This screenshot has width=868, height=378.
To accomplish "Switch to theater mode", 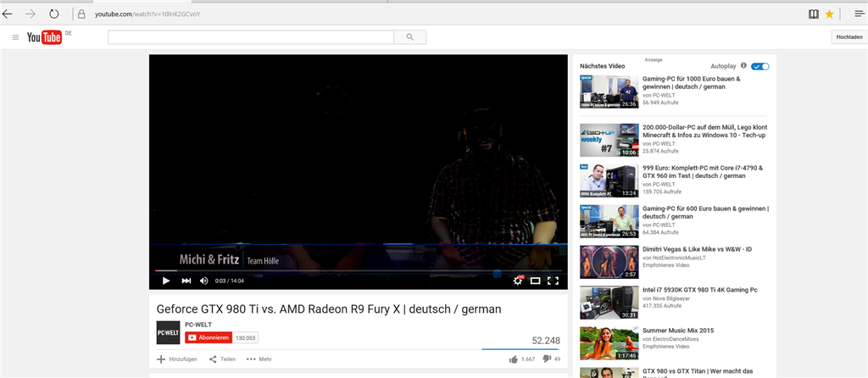I will 536,281.
